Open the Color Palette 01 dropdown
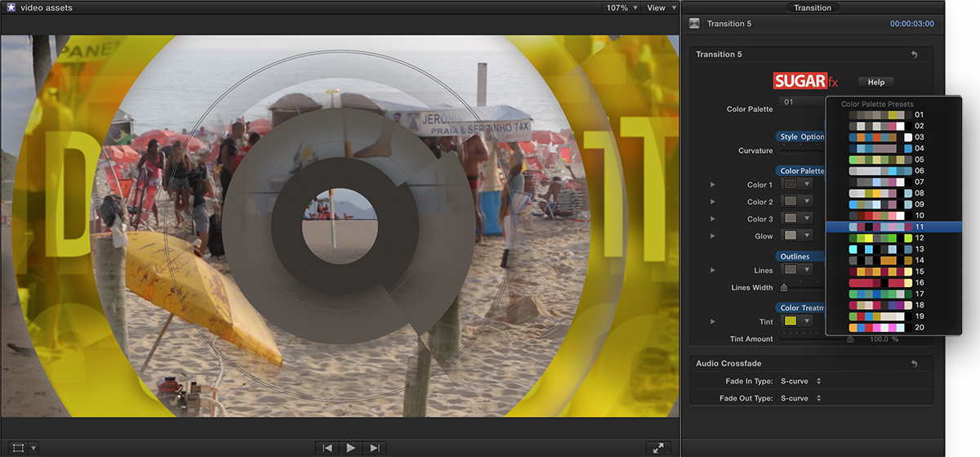Screen dimensions: 980x457 803,102
